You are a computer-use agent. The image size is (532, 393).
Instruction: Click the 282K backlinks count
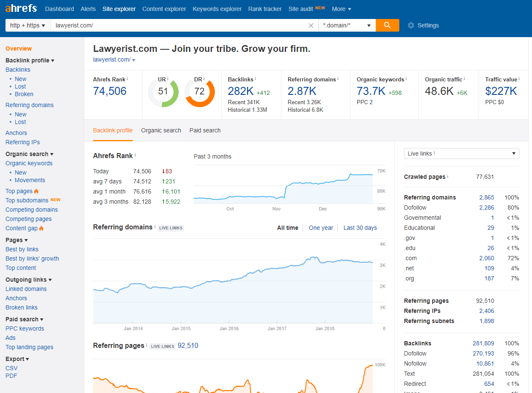(241, 91)
